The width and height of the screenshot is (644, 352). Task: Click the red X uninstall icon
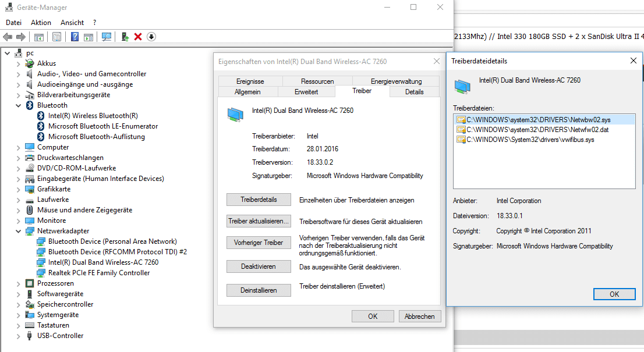138,37
